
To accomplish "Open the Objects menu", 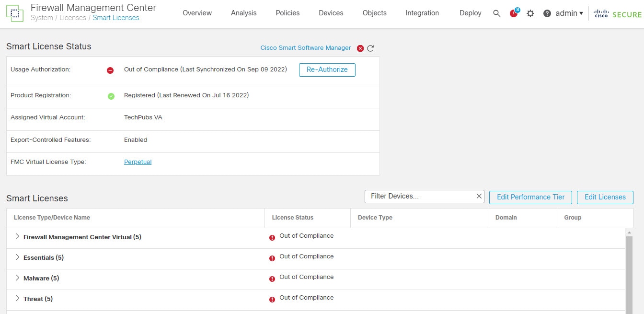I will pos(375,13).
